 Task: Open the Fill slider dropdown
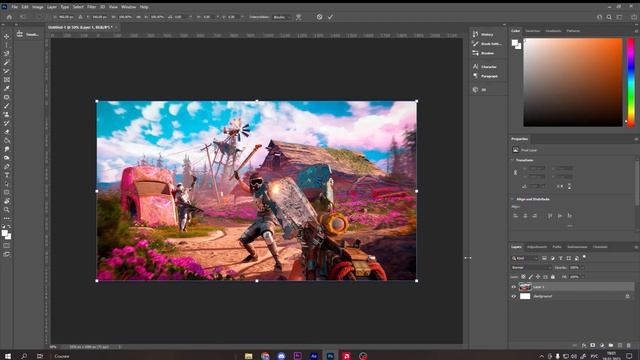pyautogui.click(x=583, y=277)
